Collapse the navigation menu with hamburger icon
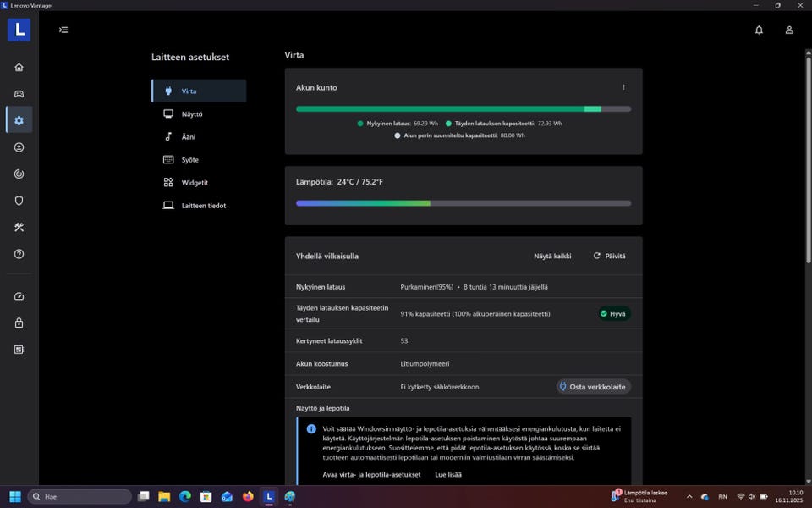 pos(63,30)
